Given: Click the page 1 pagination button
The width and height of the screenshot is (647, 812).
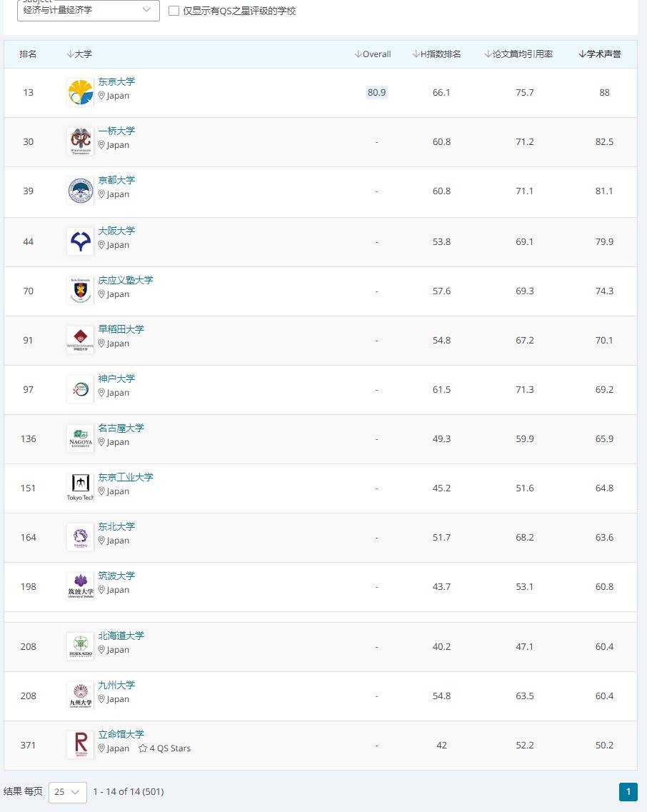Looking at the screenshot, I should 628,792.
